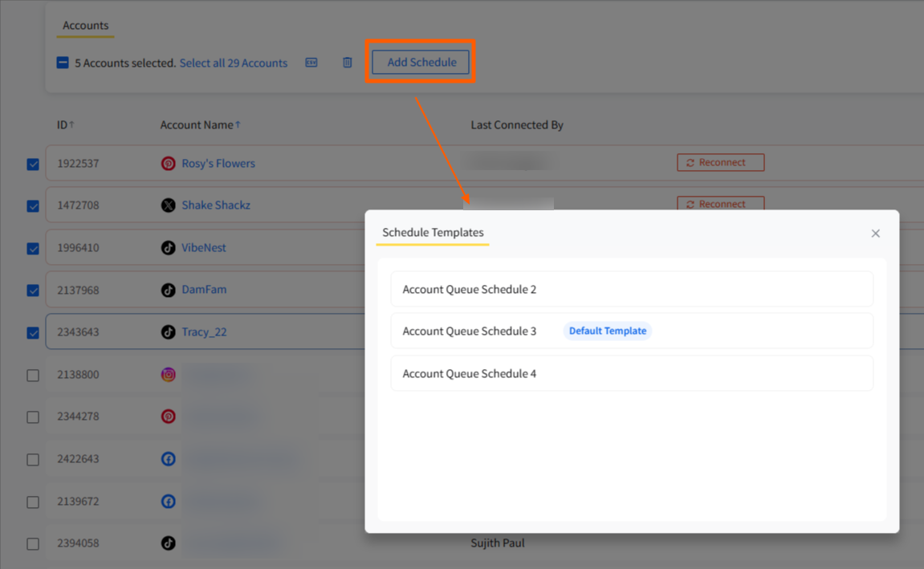Click ID 2137968 cell
Viewport: 924px width, 569px height.
[x=78, y=291]
